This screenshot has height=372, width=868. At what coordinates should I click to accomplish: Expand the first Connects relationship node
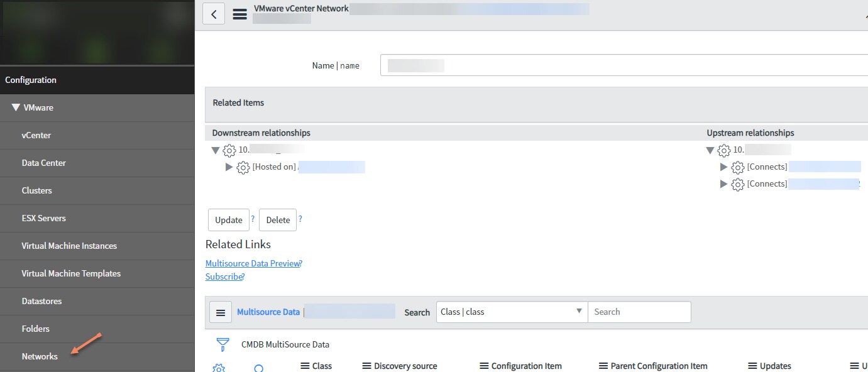[723, 167]
